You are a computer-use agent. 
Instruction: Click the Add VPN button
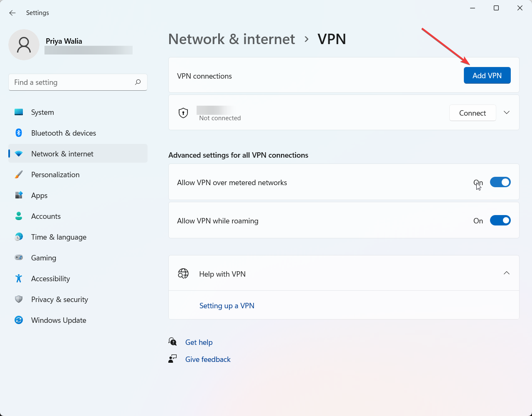click(x=487, y=75)
